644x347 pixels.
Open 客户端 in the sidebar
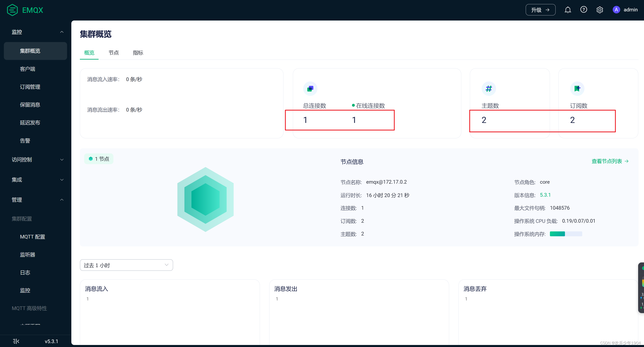point(27,69)
